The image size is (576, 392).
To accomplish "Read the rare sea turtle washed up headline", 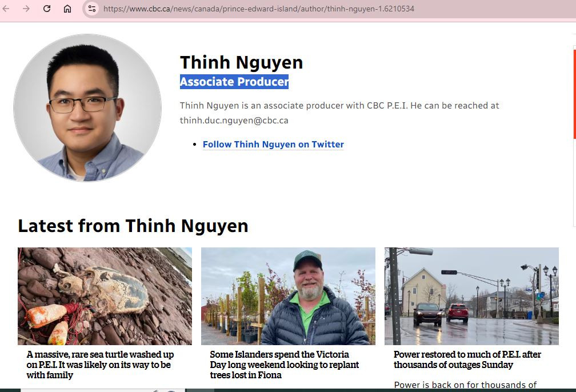I will (100, 365).
